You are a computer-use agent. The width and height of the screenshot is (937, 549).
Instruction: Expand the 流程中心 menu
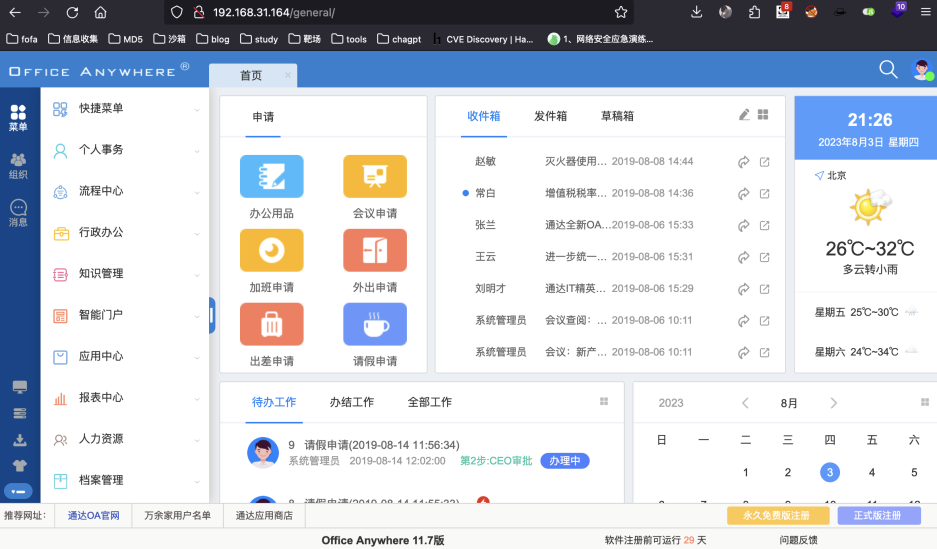[x=125, y=191]
